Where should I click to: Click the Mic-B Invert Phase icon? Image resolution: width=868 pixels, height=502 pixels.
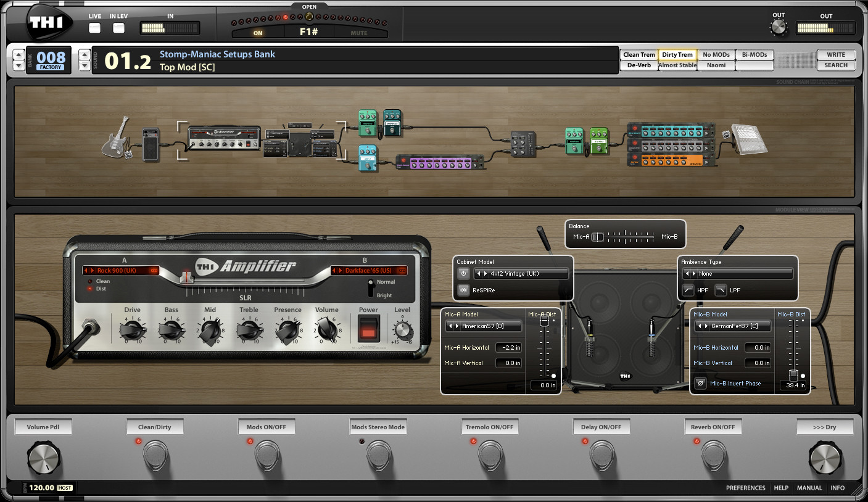(x=700, y=384)
